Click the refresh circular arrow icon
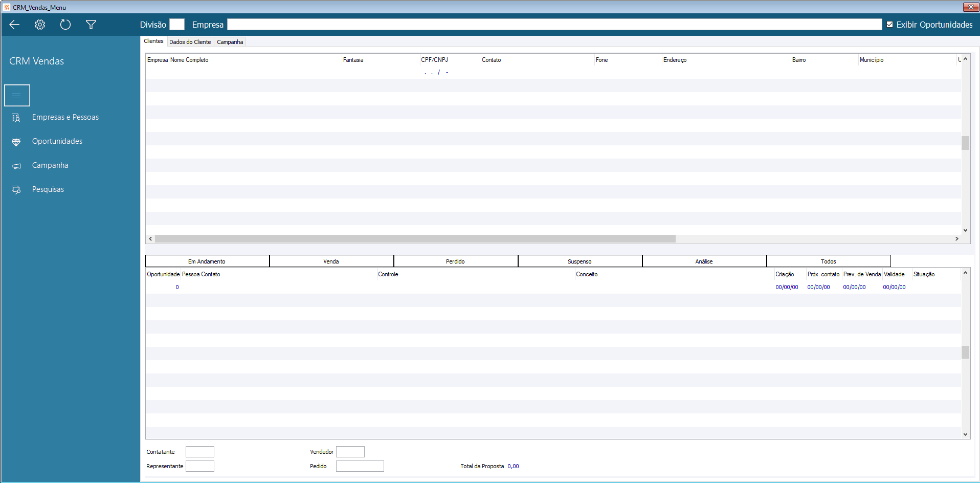 pyautogui.click(x=65, y=25)
